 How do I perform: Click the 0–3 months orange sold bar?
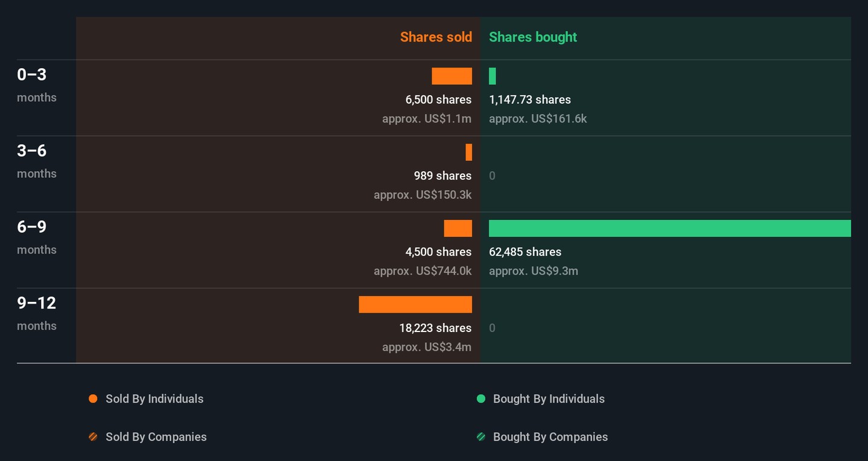451,76
